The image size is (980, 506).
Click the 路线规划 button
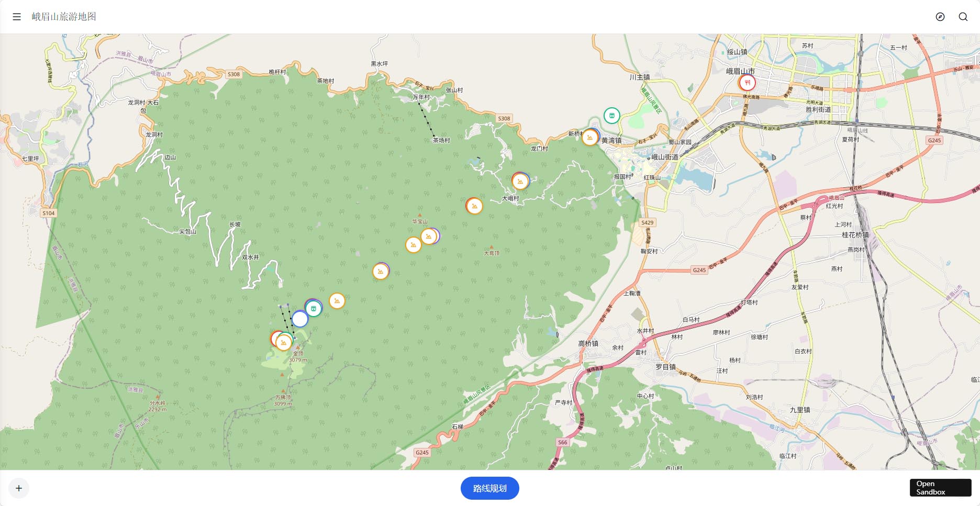tap(489, 488)
